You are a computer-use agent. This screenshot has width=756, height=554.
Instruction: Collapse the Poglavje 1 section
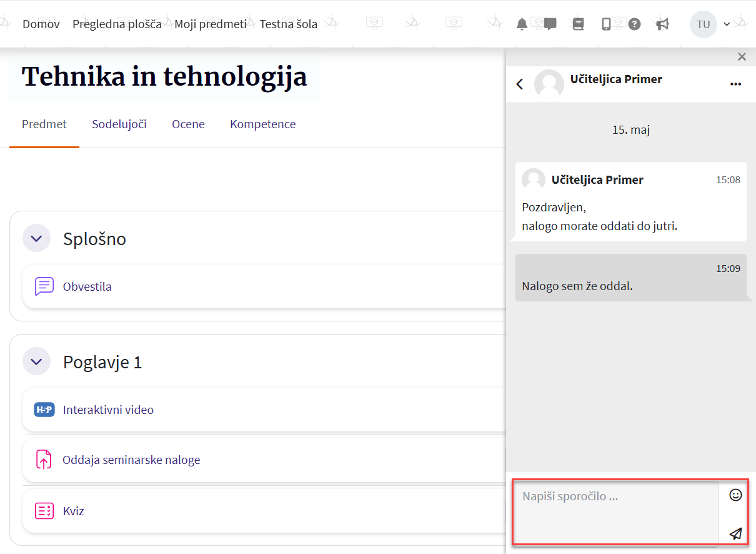(x=36, y=361)
